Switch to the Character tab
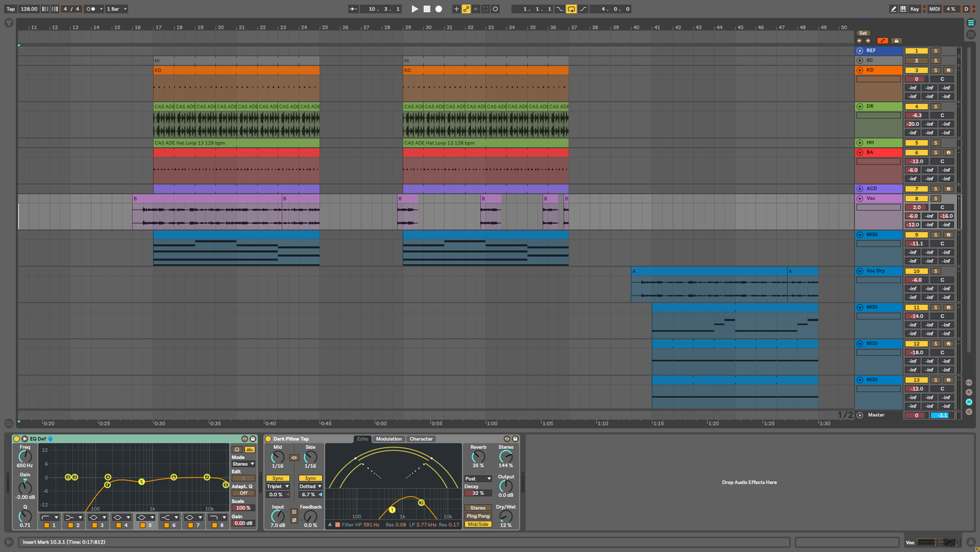This screenshot has height=552, width=980. tap(421, 439)
